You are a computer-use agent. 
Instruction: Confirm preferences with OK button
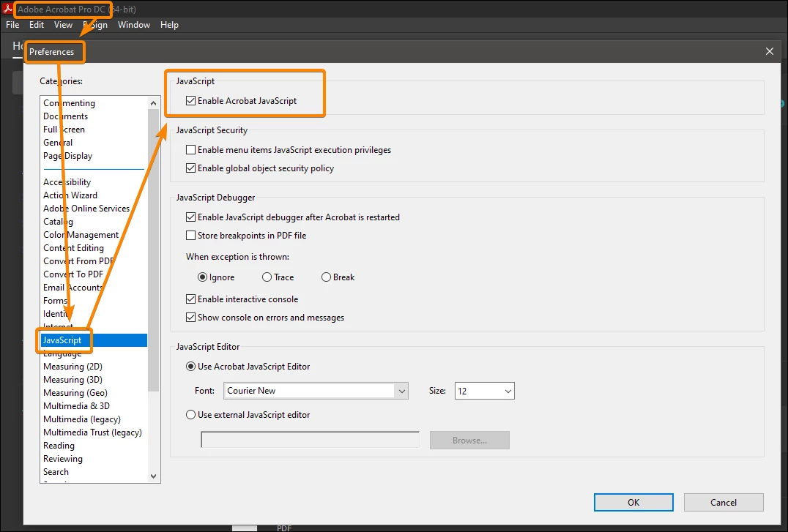click(x=633, y=502)
